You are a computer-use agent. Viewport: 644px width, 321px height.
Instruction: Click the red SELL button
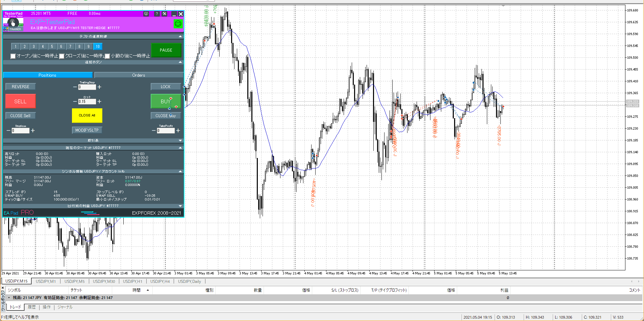point(20,101)
